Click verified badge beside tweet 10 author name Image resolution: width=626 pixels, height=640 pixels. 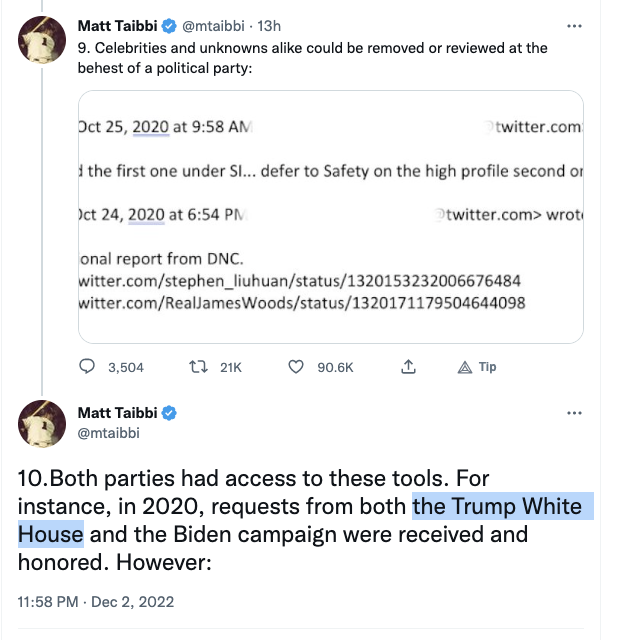pos(169,413)
